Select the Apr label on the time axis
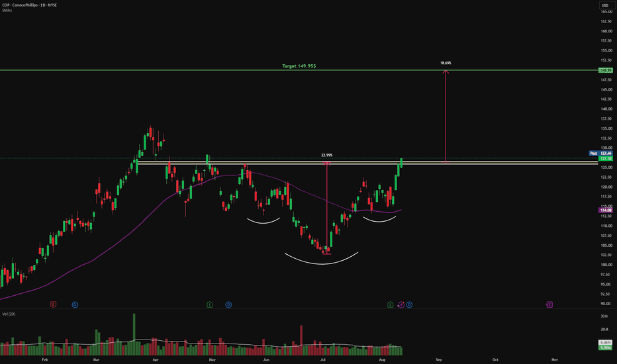Screen dimensions: 617x364 coord(156,359)
